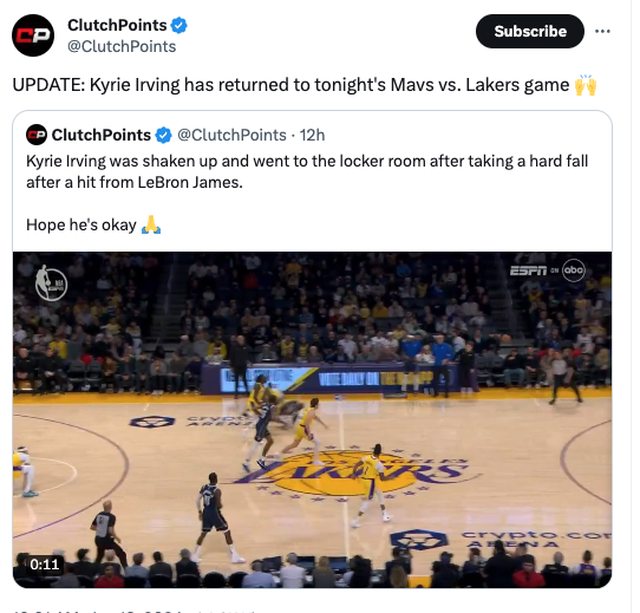
Task: Open the ClutchPoints profile avatar
Action: click(33, 35)
